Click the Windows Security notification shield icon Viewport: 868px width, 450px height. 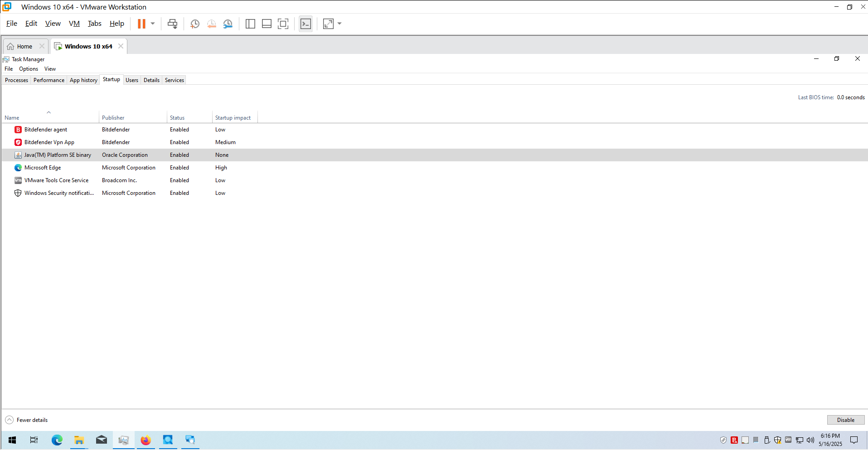click(18, 193)
